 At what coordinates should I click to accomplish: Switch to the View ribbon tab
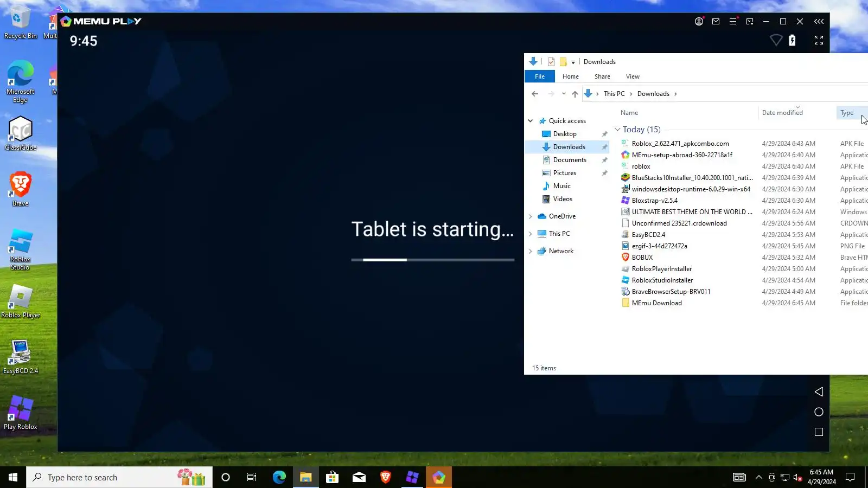click(x=633, y=76)
